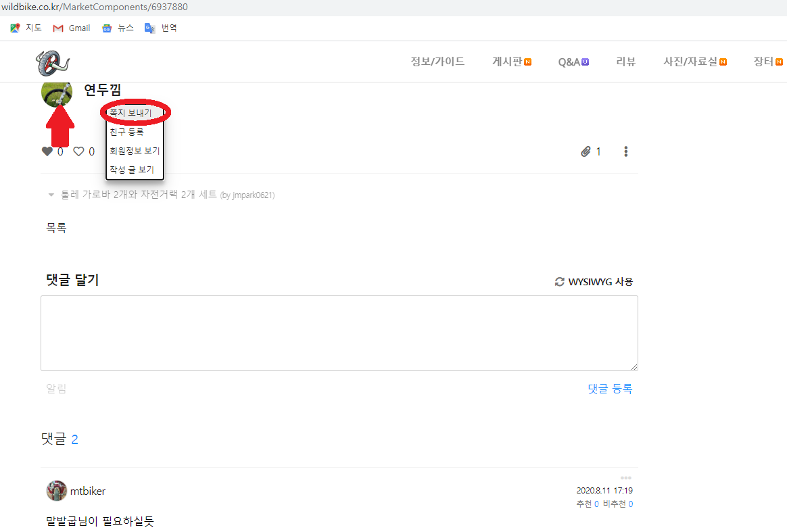Open the paperclip attachment icon
The height and width of the screenshot is (532, 787).
(x=586, y=151)
